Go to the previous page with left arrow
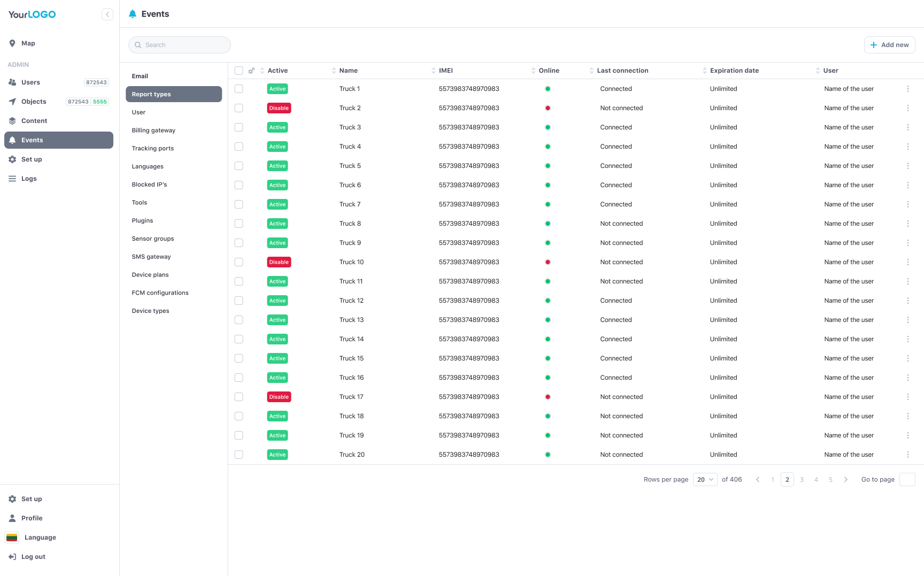 758,480
